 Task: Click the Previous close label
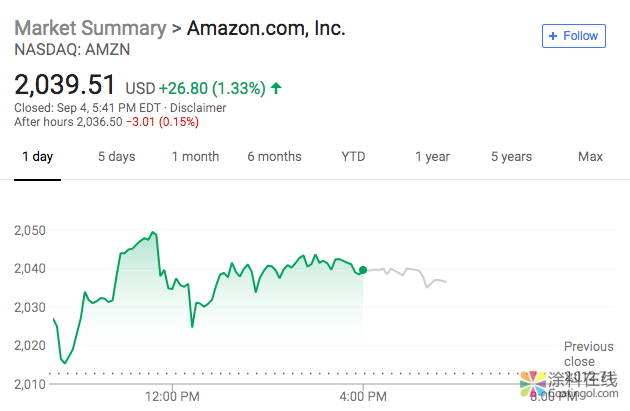coord(588,354)
